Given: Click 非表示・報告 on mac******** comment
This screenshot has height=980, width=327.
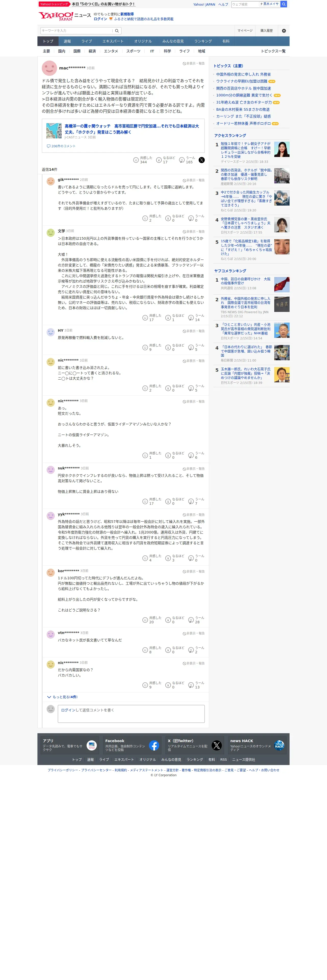Looking at the screenshot, I should pyautogui.click(x=193, y=64).
